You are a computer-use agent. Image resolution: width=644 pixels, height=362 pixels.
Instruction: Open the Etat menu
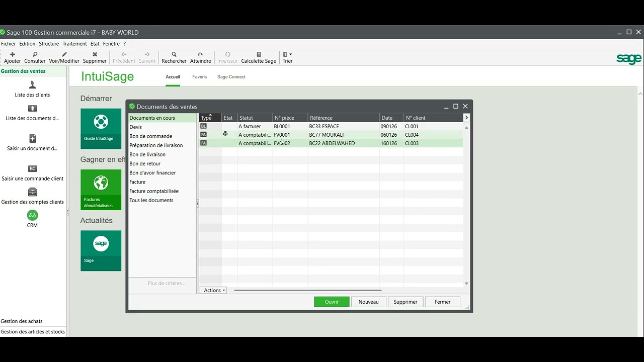(95, 44)
